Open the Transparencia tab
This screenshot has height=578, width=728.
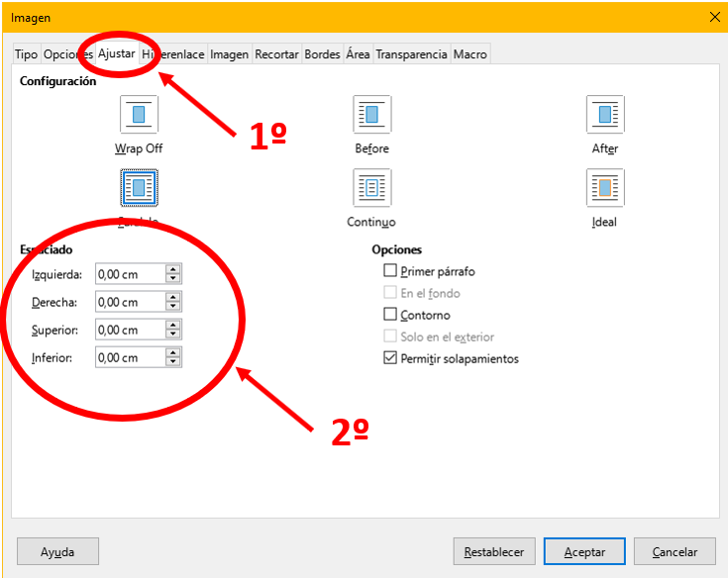411,54
